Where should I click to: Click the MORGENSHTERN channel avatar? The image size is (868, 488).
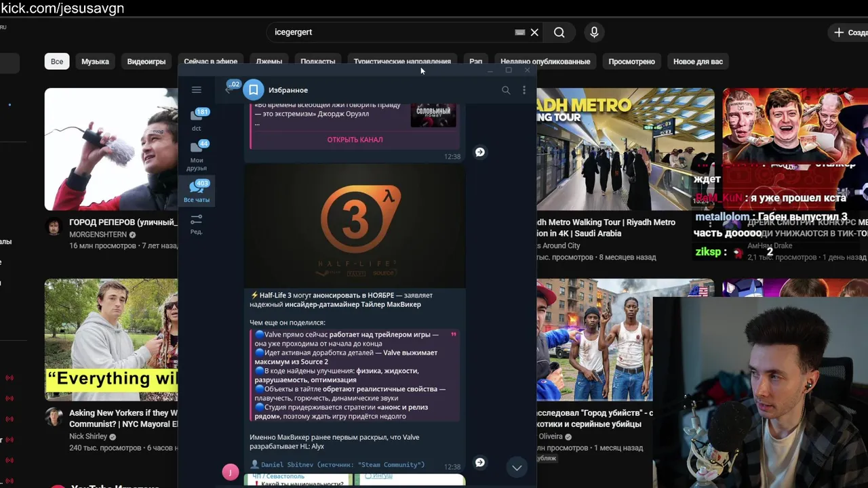[x=54, y=226]
